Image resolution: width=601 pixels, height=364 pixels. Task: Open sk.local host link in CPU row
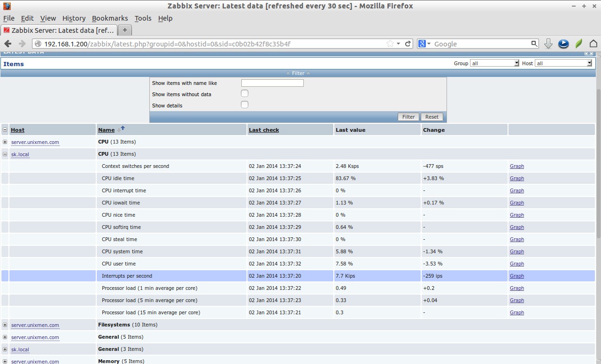point(20,154)
